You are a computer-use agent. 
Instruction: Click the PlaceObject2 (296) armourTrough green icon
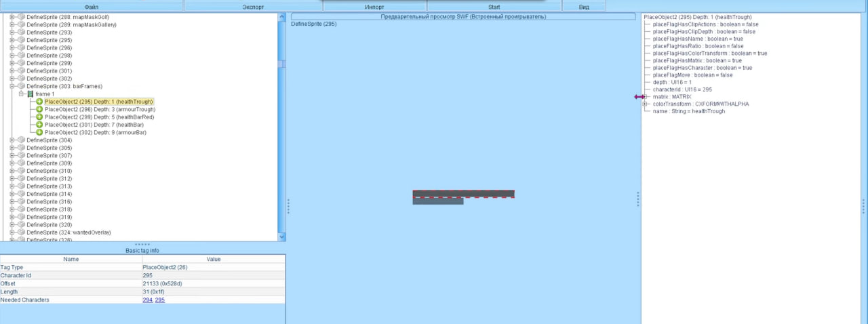coord(39,109)
